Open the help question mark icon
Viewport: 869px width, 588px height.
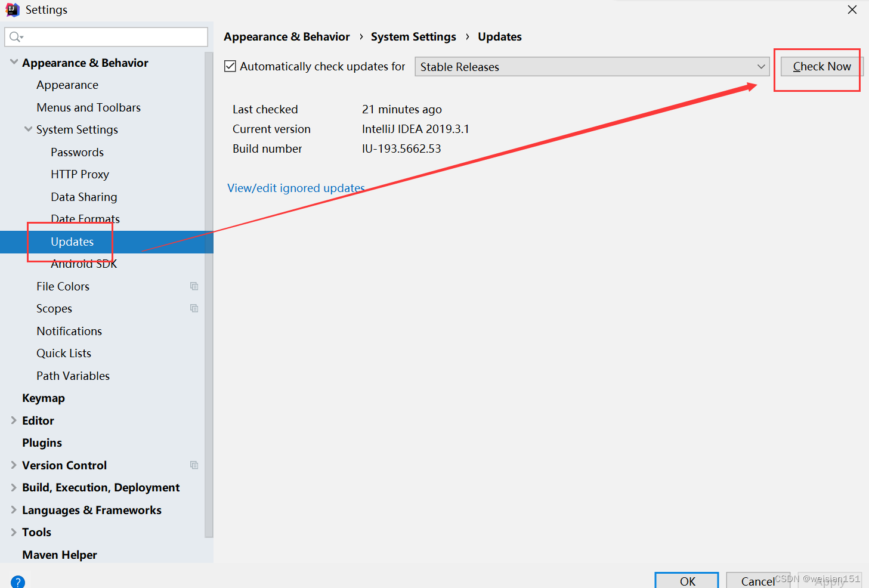click(x=18, y=581)
